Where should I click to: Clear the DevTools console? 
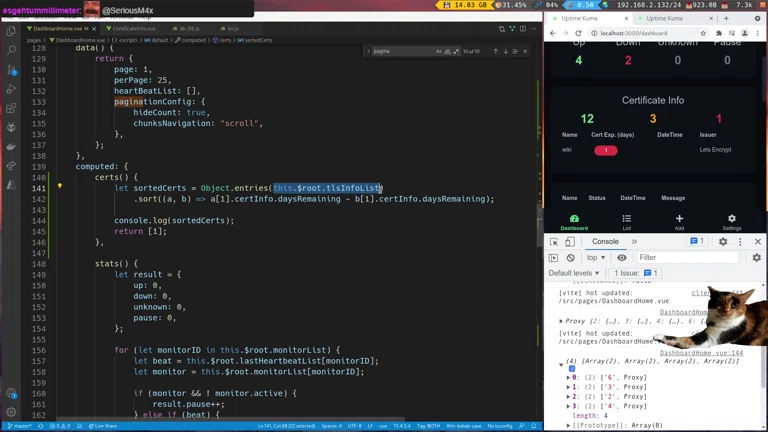click(571, 257)
